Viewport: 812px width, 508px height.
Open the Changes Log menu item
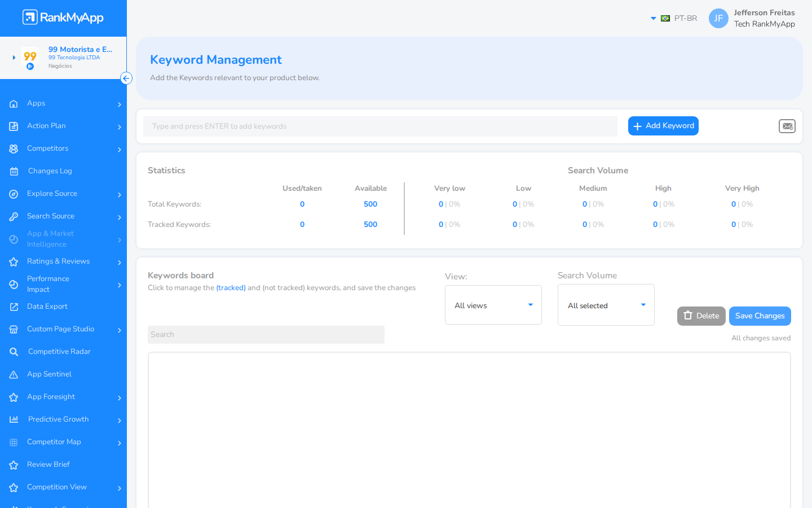[50, 171]
